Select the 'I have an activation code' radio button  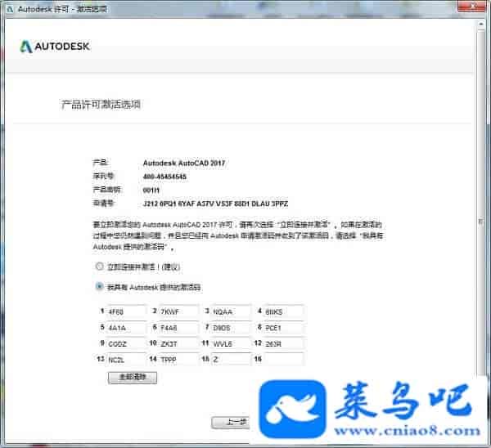point(99,286)
